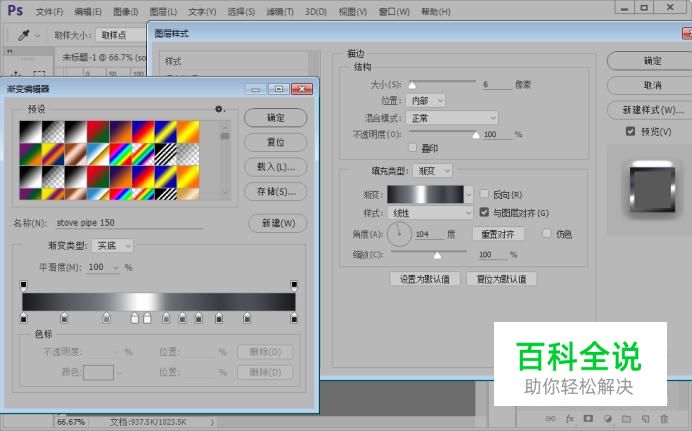This screenshot has width=692, height=431.
Task: Toggle the 预览(V) preview checkbox
Action: tap(631, 131)
